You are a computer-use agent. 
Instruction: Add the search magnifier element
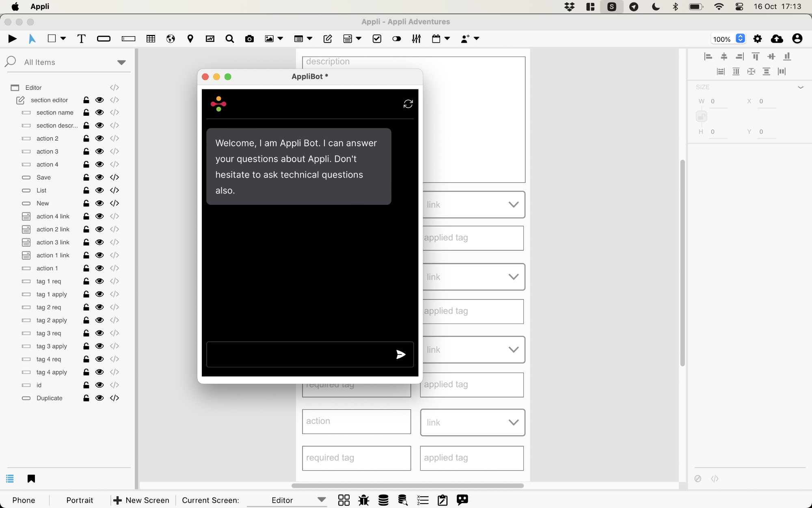(229, 39)
